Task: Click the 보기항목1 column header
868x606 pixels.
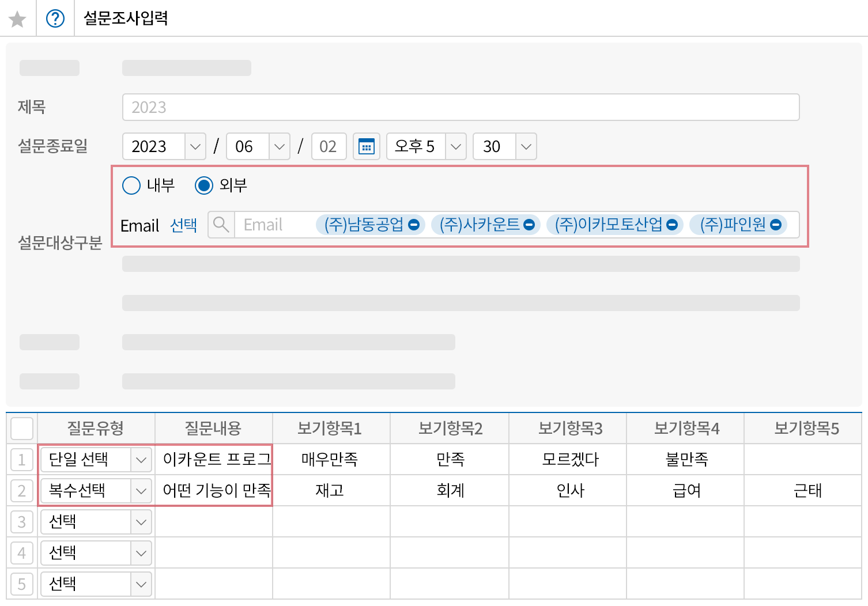Action: click(330, 429)
